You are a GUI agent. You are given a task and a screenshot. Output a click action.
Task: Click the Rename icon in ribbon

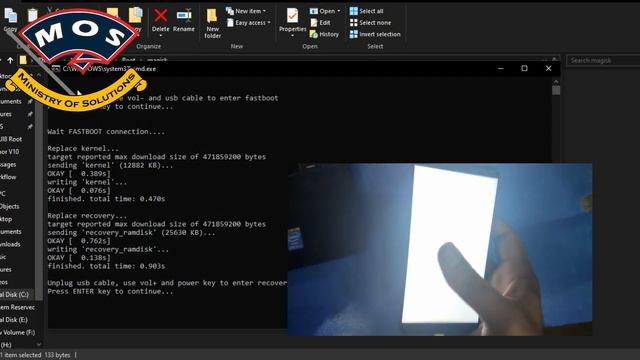tap(184, 16)
